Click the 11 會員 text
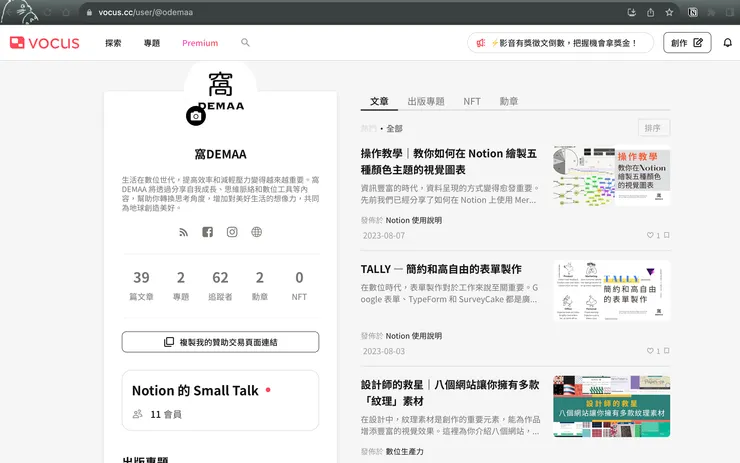The width and height of the screenshot is (740, 463). 166,414
